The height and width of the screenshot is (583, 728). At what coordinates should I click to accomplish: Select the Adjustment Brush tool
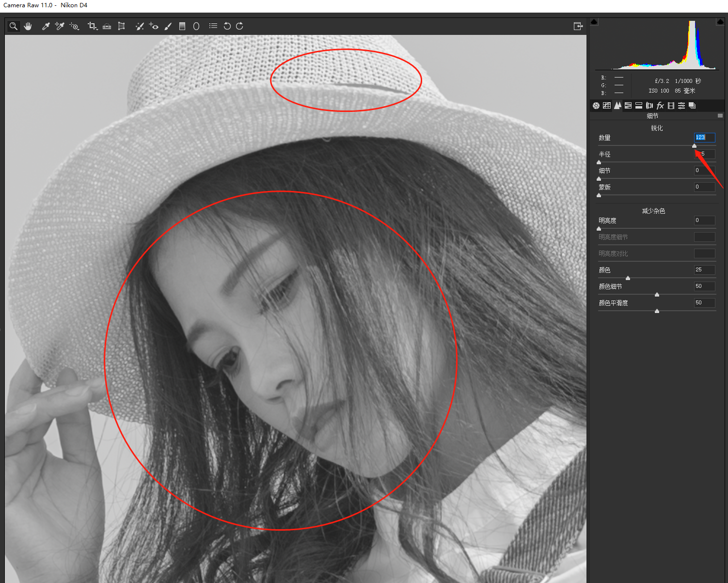tap(168, 26)
